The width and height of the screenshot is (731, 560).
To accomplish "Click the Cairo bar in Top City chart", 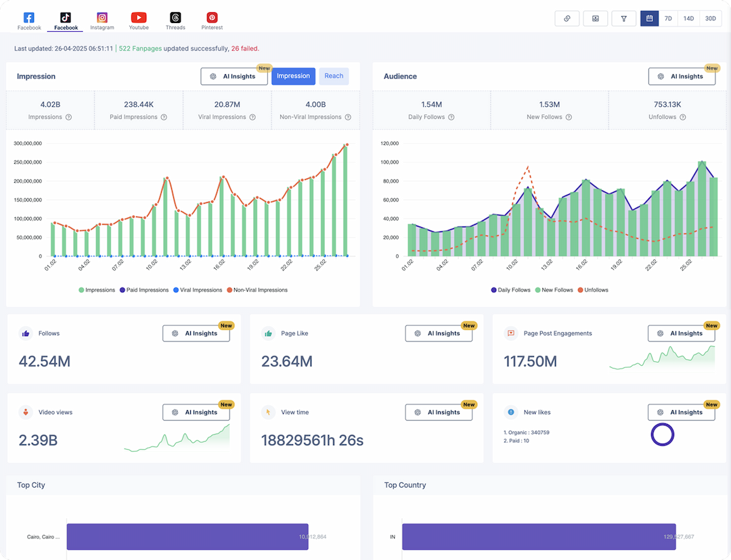I will coord(187,537).
